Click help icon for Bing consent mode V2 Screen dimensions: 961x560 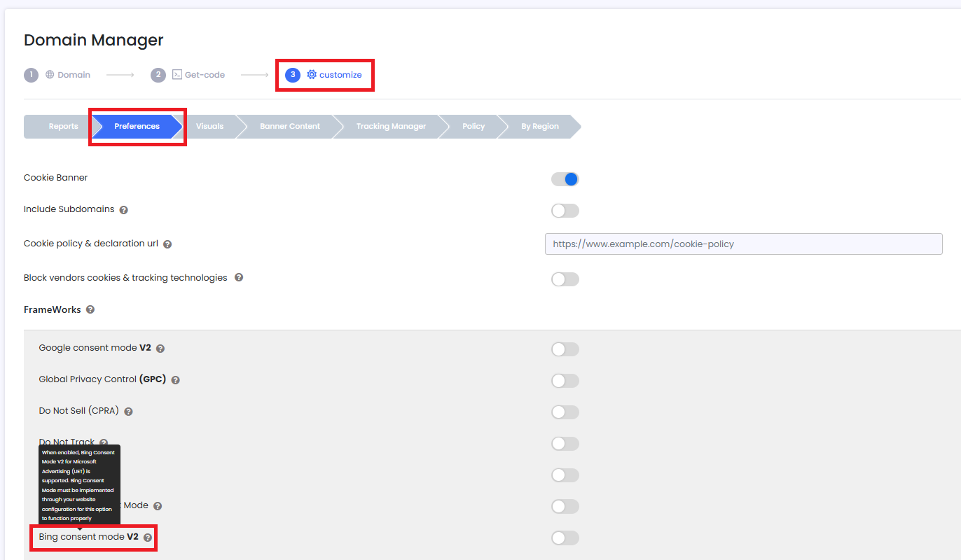tap(148, 538)
